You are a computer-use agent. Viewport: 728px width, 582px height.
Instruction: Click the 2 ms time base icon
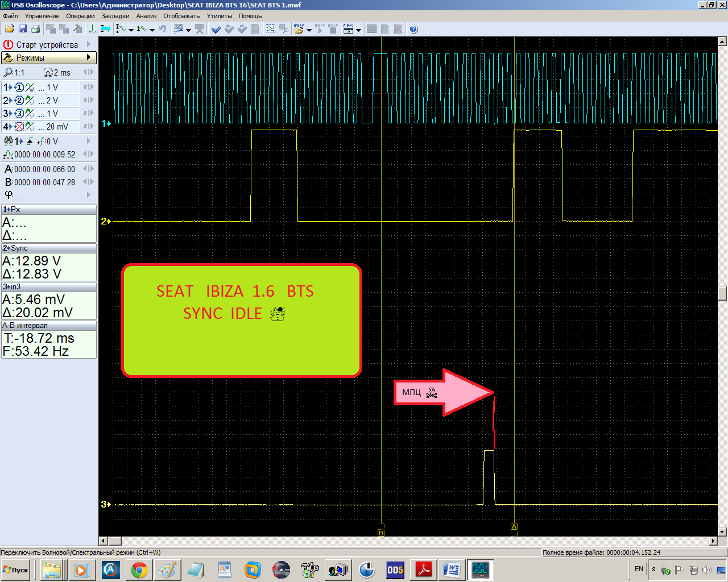(48, 73)
